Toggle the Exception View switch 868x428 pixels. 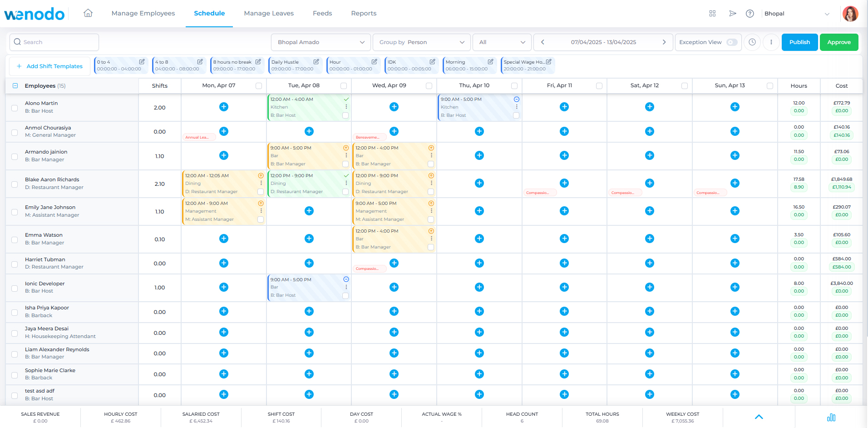(731, 42)
